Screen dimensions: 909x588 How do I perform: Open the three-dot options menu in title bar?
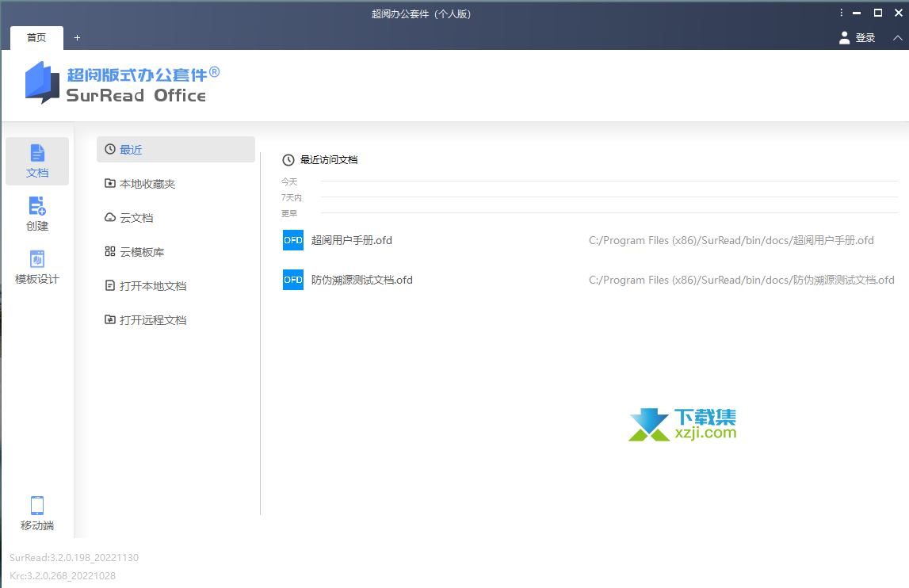pos(841,13)
